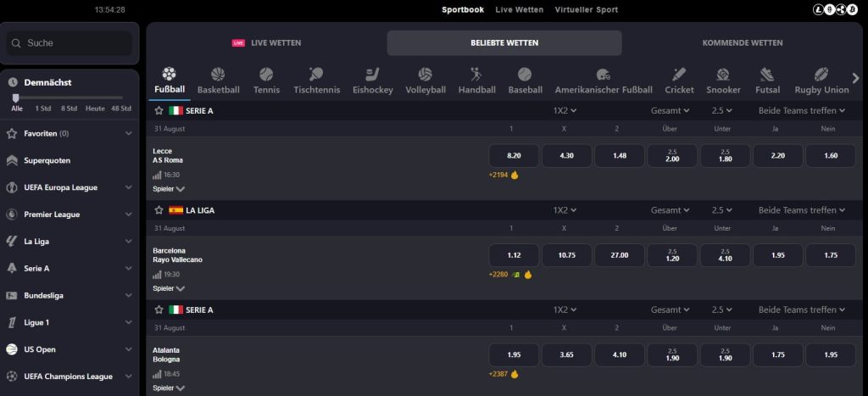Set time filter to Heute
The height and width of the screenshot is (396, 868).
coord(95,109)
